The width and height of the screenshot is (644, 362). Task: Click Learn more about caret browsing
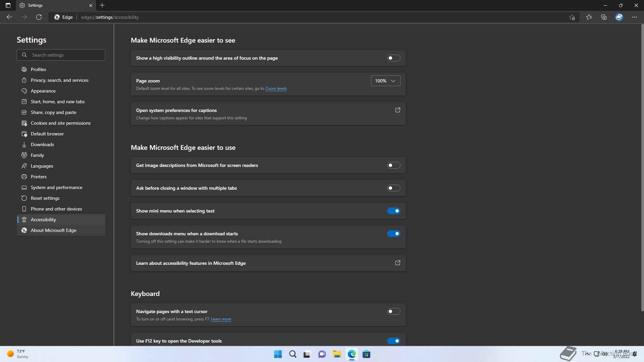[x=221, y=319]
